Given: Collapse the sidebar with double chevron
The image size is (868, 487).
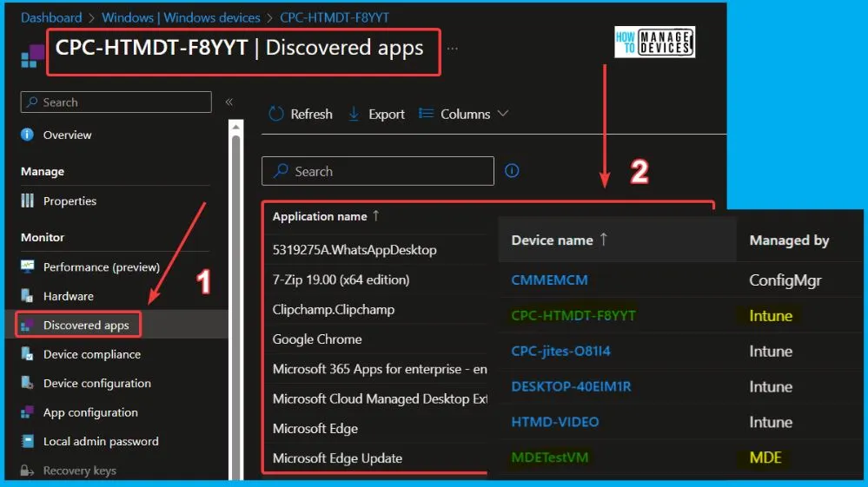Looking at the screenshot, I should point(229,102).
